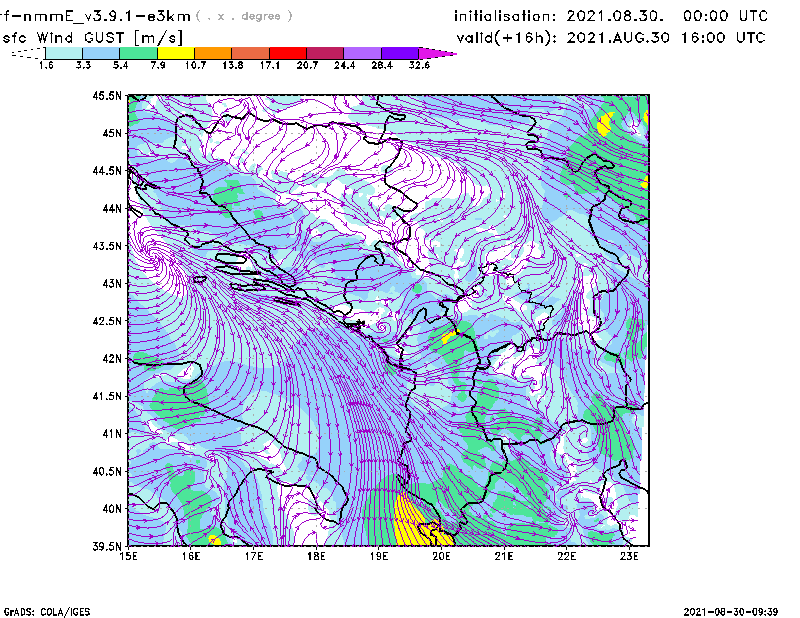Click the '19E' longitude label

tap(379, 556)
